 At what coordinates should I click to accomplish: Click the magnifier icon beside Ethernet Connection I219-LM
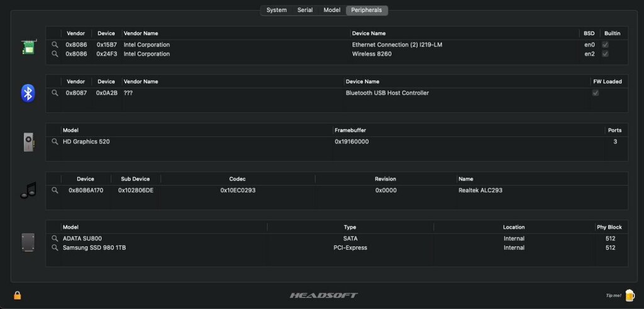(x=55, y=45)
